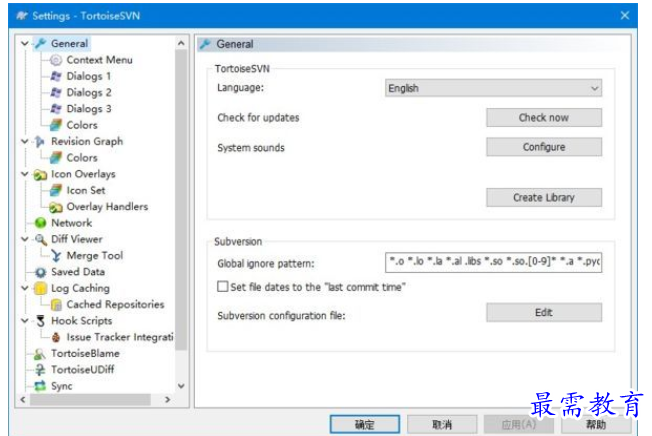Click the Hook Scripts icon

40,321
